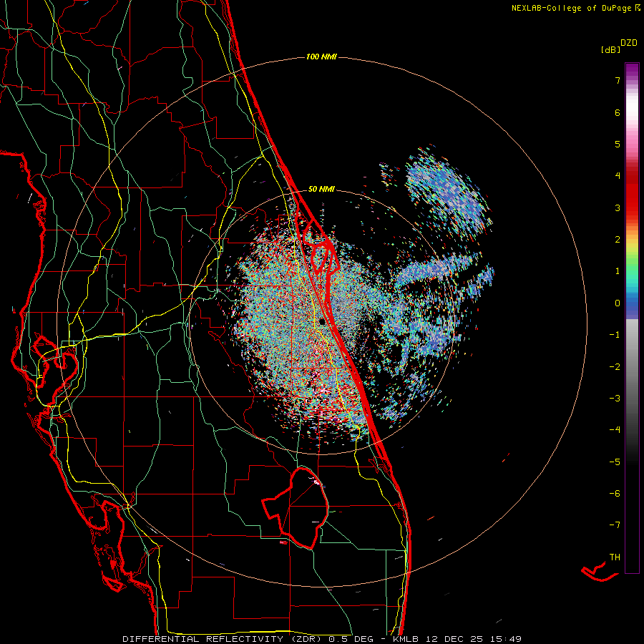Click the color scale value -1

click(x=615, y=335)
